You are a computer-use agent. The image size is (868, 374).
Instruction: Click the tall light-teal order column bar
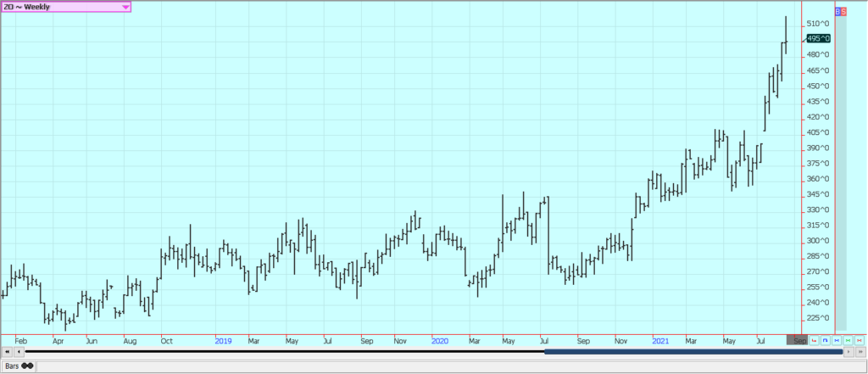pos(841,173)
